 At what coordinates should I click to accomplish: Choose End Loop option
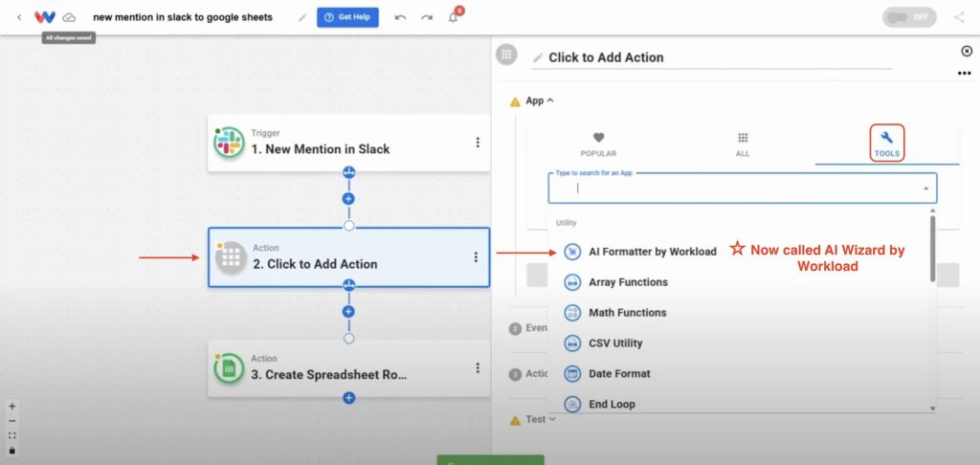pyautogui.click(x=612, y=405)
